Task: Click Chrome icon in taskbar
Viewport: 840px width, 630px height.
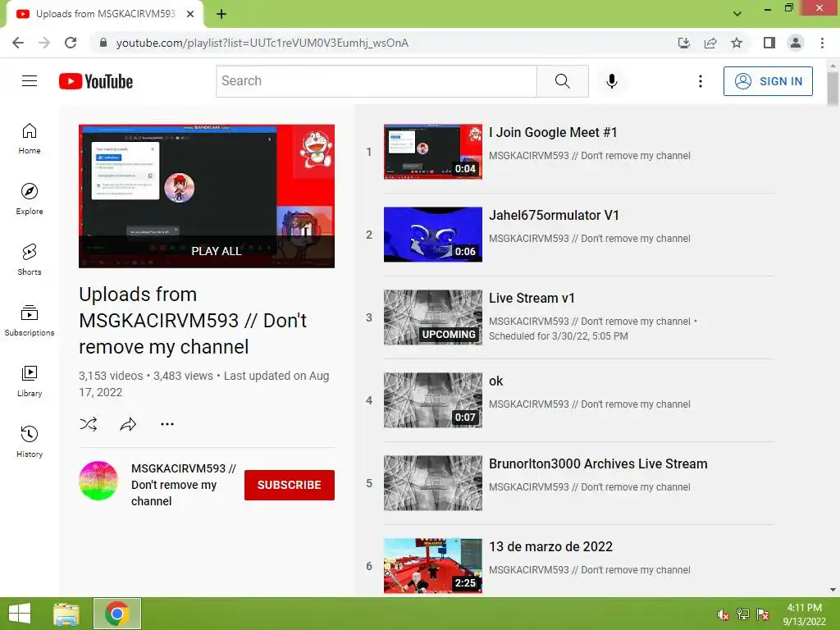Action: (x=116, y=614)
